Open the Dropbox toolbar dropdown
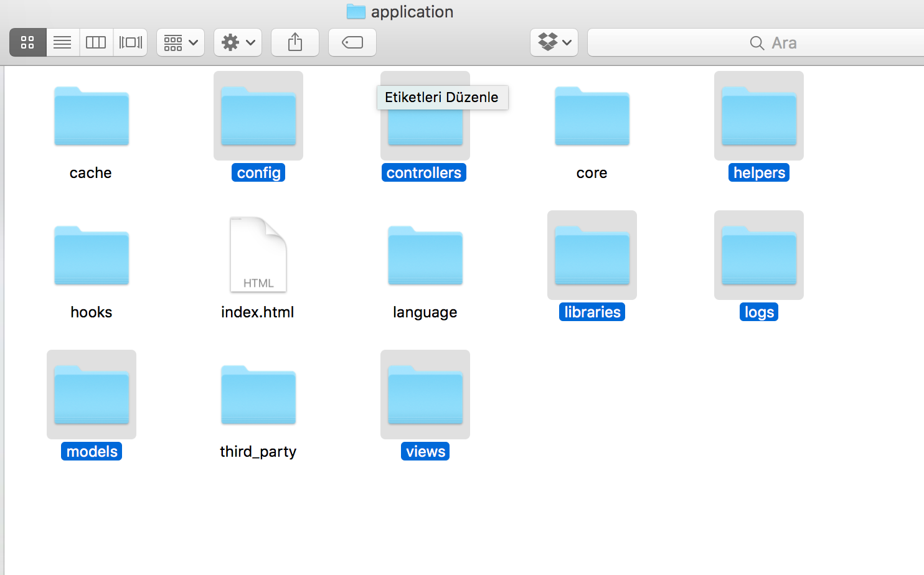924x575 pixels. [x=554, y=42]
